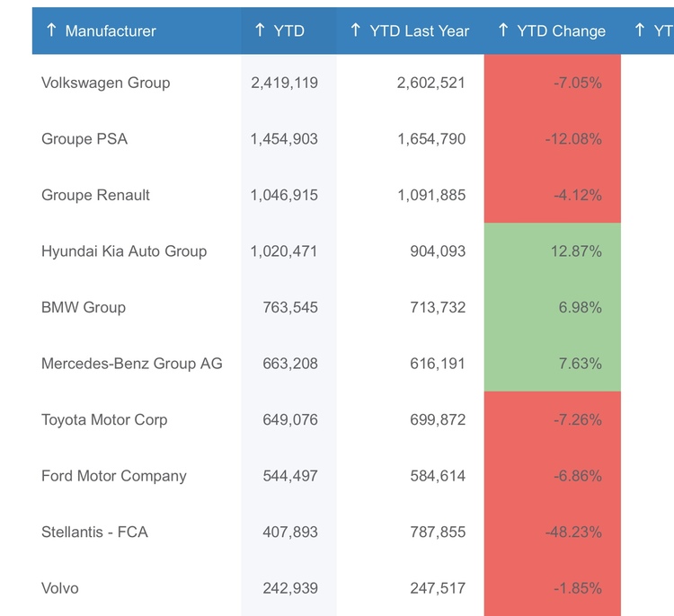This screenshot has height=616, width=674.
Task: Click sort arrow beside YTD Change header
Action: pos(503,30)
